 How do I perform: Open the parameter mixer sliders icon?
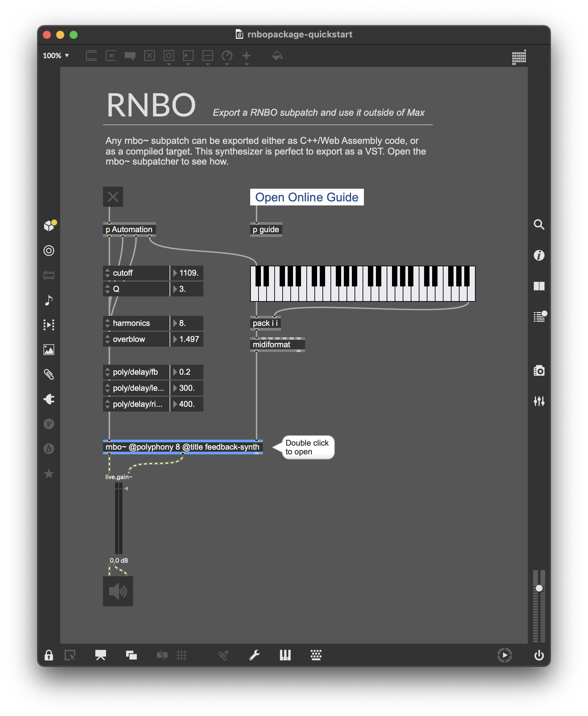(x=539, y=401)
